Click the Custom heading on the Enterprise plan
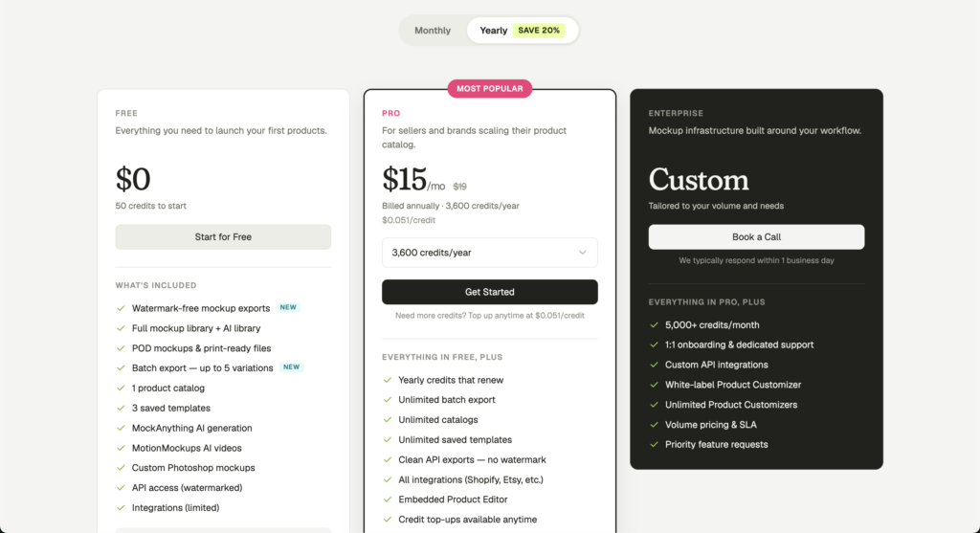The width and height of the screenshot is (980, 533). click(698, 179)
